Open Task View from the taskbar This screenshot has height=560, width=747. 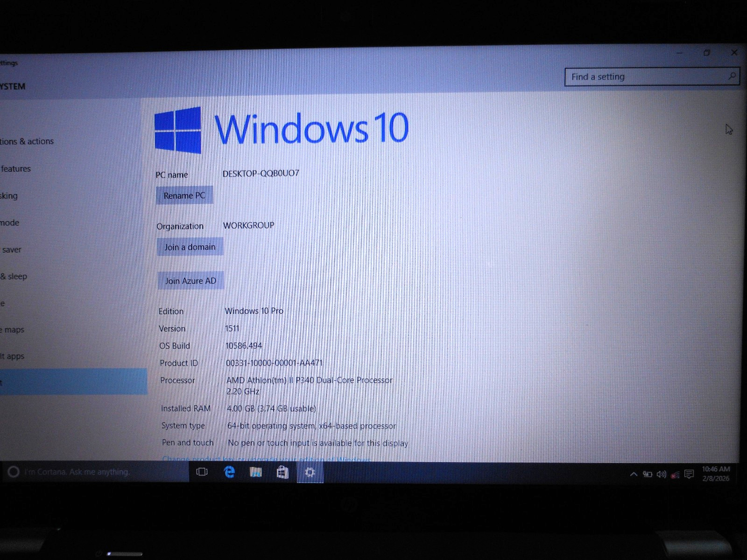[202, 472]
